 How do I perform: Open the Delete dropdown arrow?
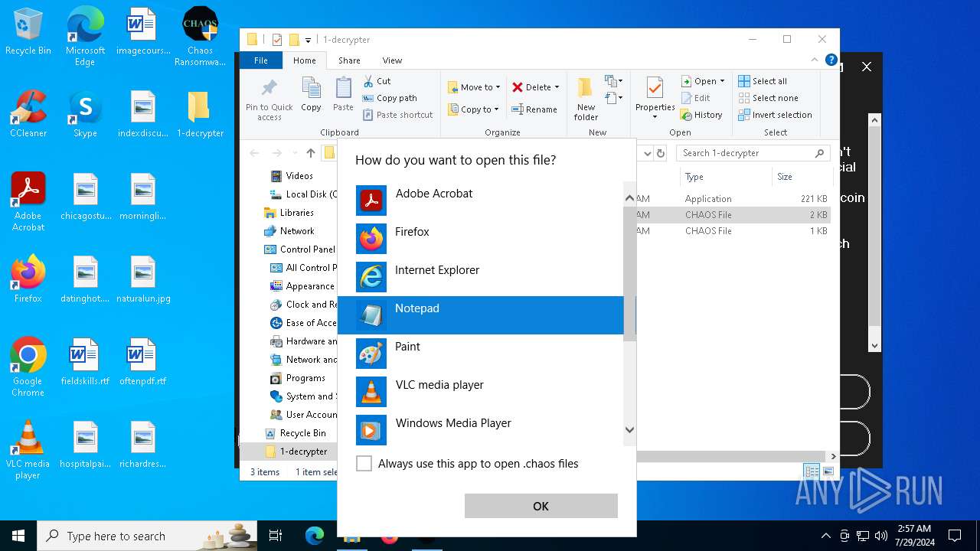pos(557,87)
